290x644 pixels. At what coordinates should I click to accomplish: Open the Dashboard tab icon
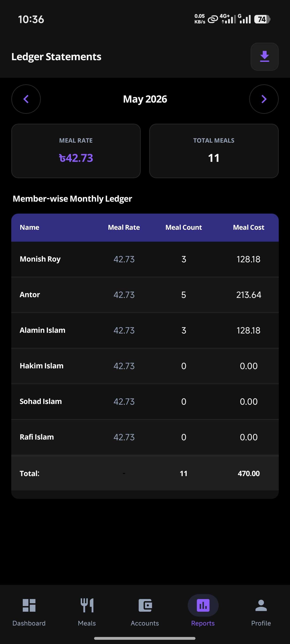[x=29, y=605]
